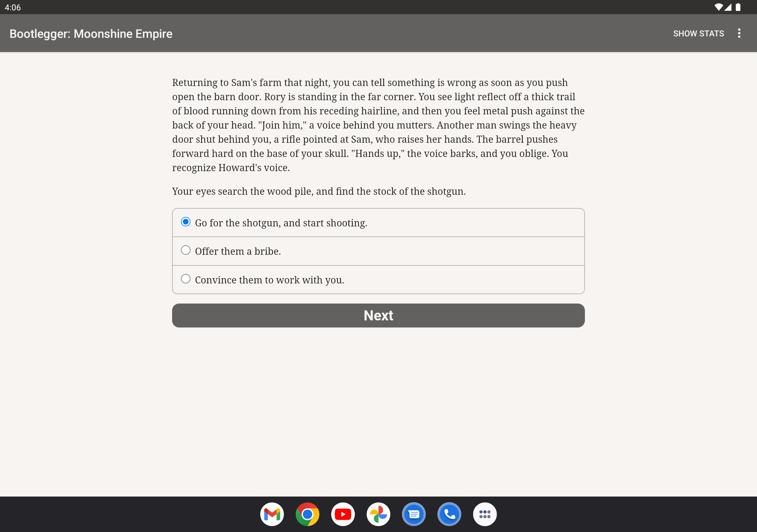757x532 pixels.
Task: Click the SHOW STATS button
Action: point(698,34)
